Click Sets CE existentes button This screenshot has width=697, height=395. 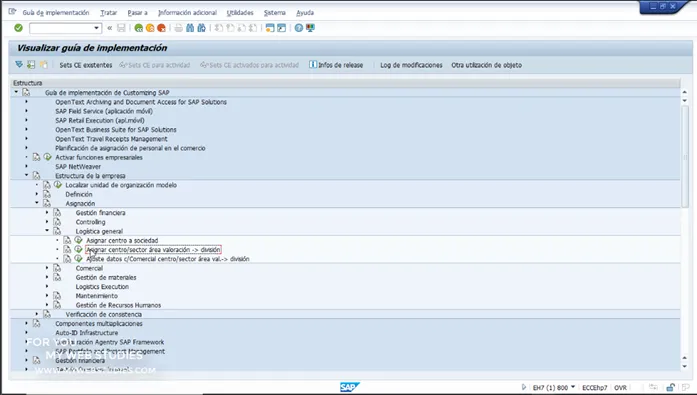click(x=86, y=65)
